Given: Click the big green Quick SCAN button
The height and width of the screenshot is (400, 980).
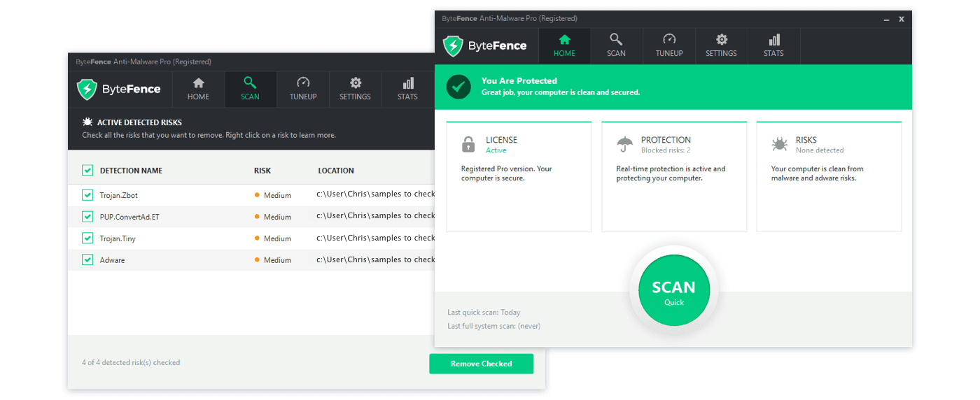Looking at the screenshot, I should click(674, 290).
